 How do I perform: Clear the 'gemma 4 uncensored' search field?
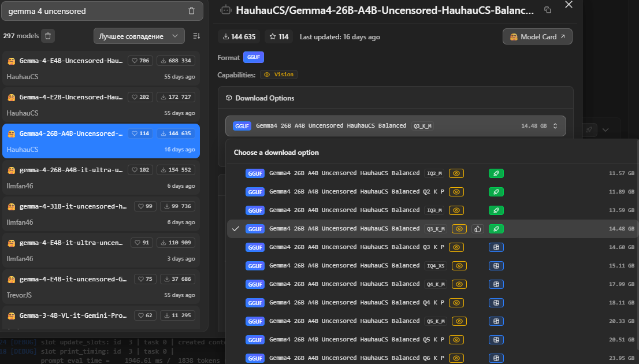192,11
